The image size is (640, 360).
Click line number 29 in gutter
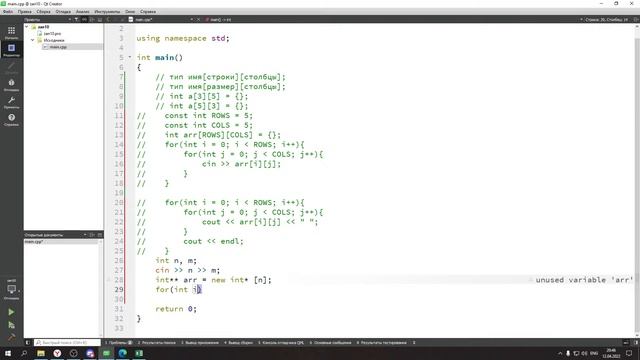tap(118, 289)
